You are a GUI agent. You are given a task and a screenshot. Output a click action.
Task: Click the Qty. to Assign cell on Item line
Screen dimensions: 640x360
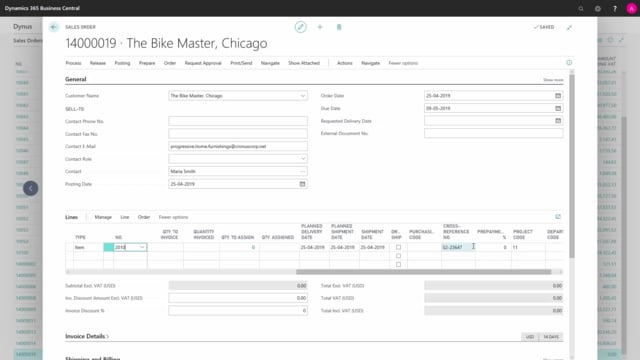pyautogui.click(x=239, y=247)
